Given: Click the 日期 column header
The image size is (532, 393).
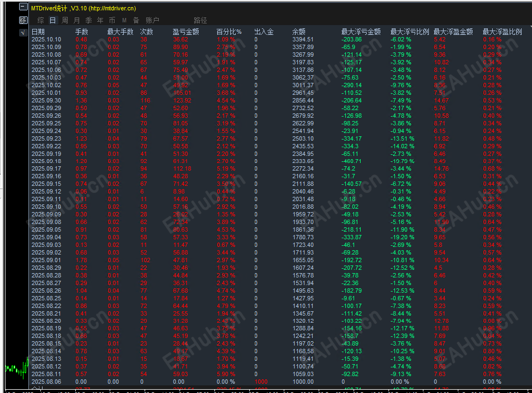Looking at the screenshot, I should pos(38,32).
